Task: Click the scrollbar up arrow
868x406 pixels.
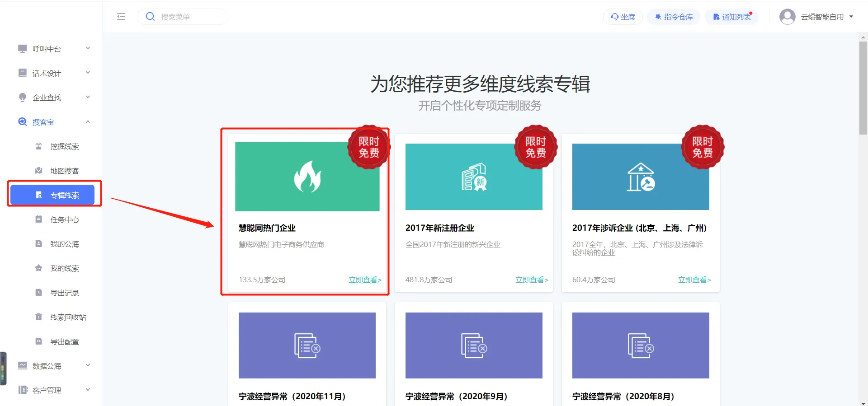Action: pyautogui.click(x=863, y=37)
